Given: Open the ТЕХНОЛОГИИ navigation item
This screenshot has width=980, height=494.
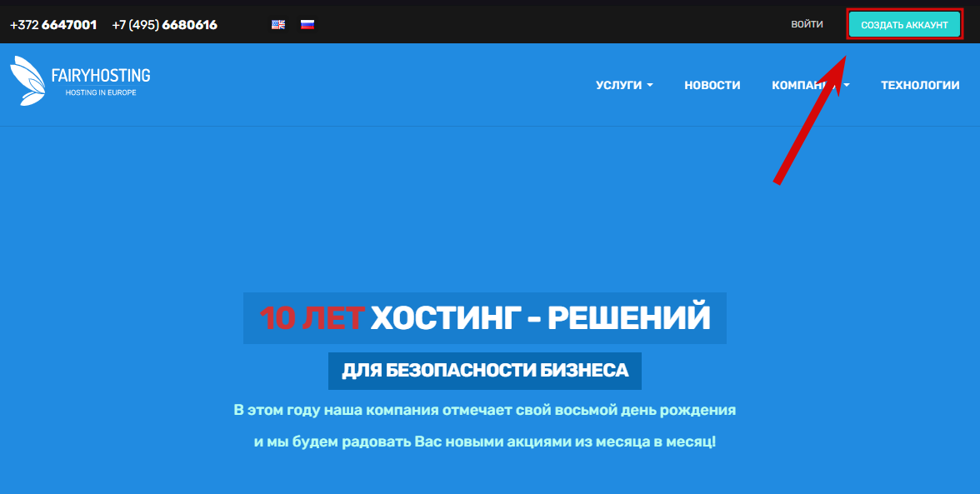Looking at the screenshot, I should point(920,85).
